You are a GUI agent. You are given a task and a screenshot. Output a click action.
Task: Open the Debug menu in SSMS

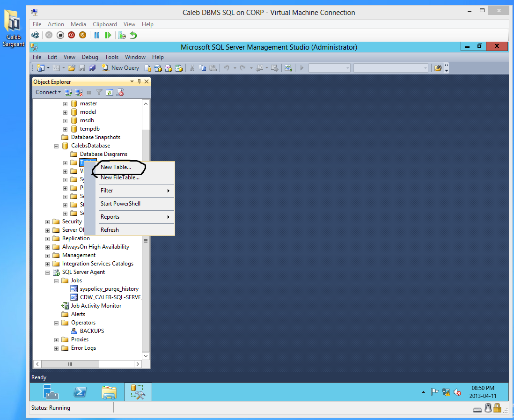[90, 57]
